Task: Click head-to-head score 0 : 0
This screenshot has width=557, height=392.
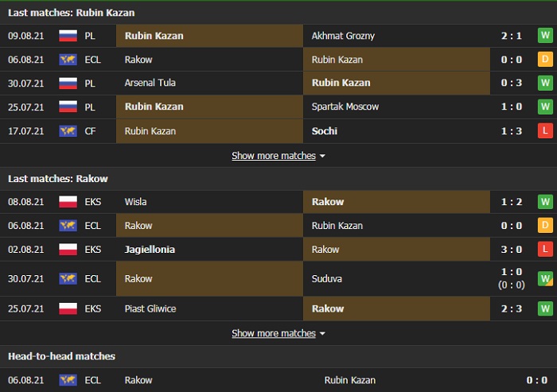Action: [537, 380]
